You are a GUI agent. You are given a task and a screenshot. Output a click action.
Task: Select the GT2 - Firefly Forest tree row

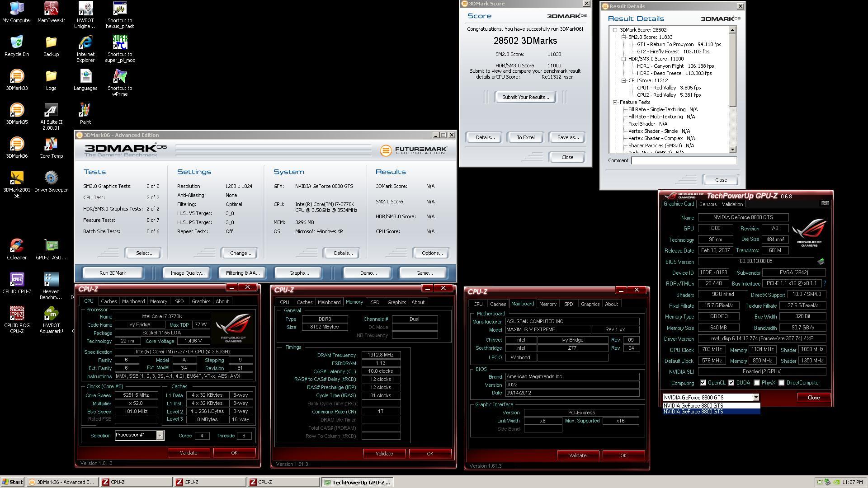point(673,52)
